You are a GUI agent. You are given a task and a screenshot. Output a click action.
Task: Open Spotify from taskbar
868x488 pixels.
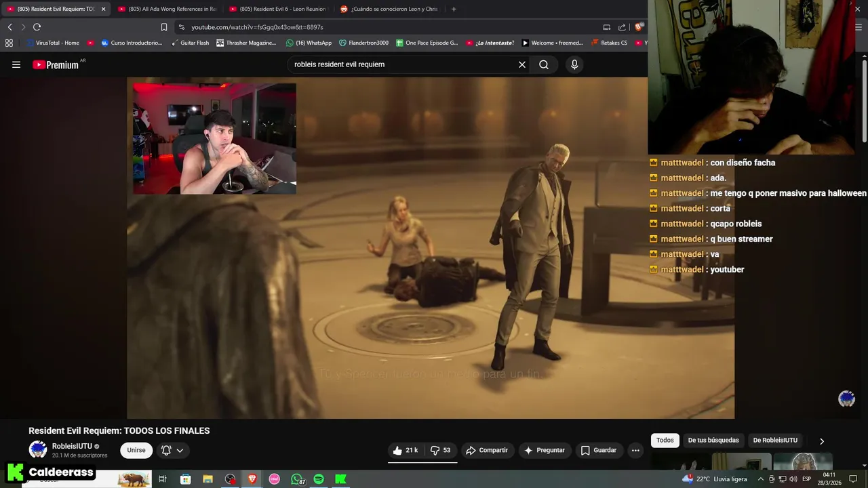click(x=319, y=479)
